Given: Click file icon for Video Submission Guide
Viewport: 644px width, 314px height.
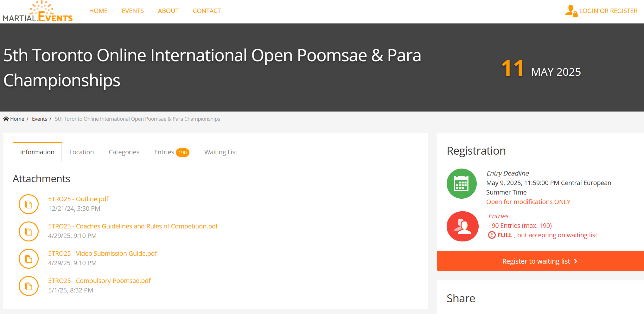Looking at the screenshot, I should pos(29,259).
